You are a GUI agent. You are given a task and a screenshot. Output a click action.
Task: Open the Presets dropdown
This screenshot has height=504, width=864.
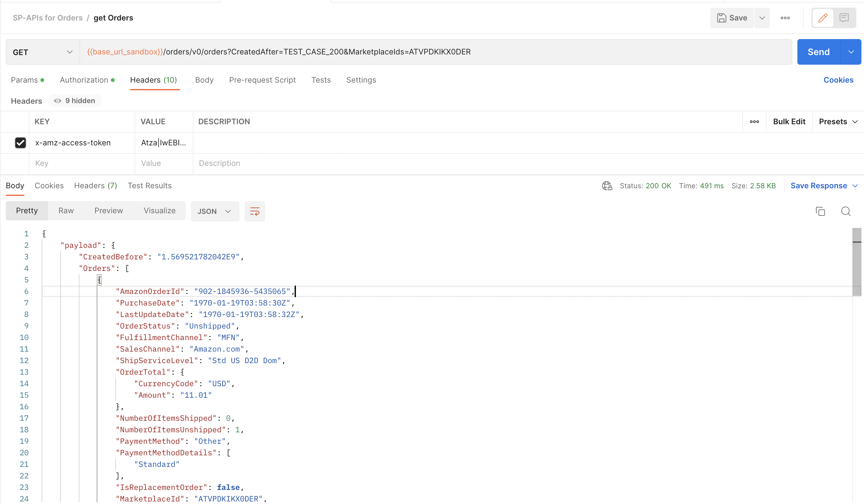(x=838, y=122)
